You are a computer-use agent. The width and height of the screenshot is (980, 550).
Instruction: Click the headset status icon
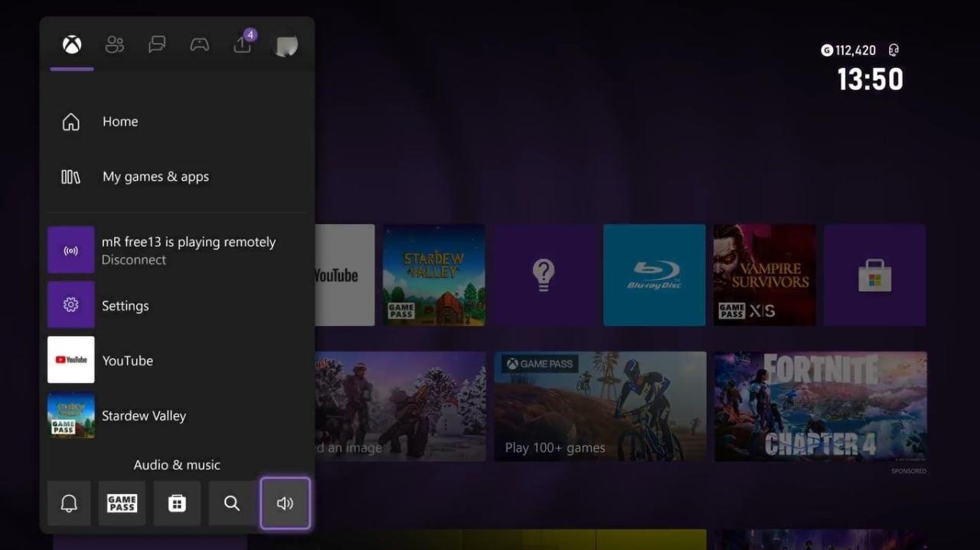[893, 50]
